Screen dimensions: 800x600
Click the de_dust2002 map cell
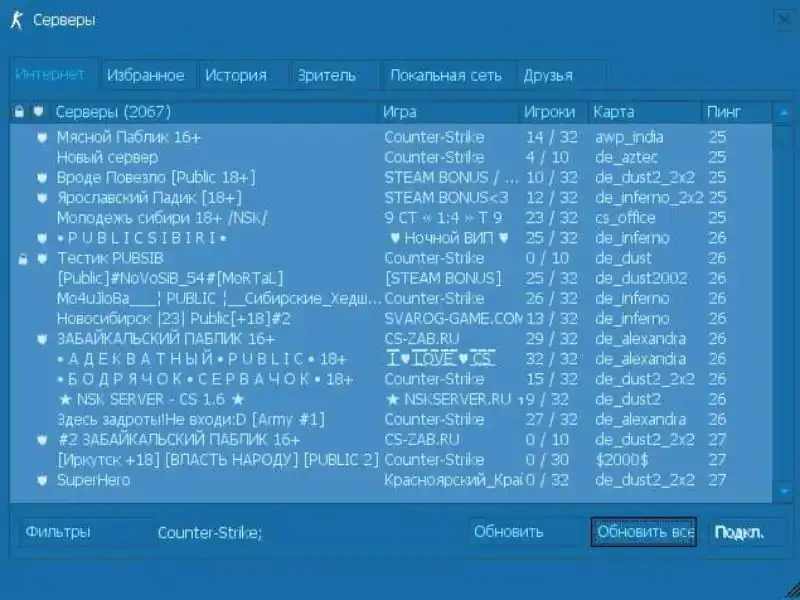pos(641,279)
